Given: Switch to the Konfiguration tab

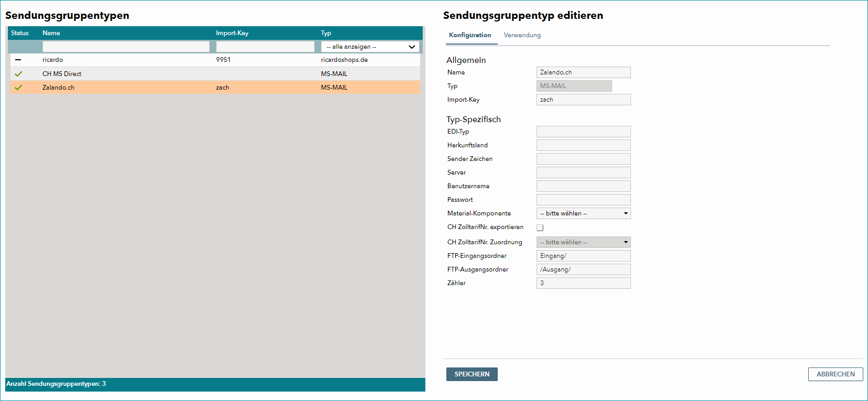Looking at the screenshot, I should 470,35.
